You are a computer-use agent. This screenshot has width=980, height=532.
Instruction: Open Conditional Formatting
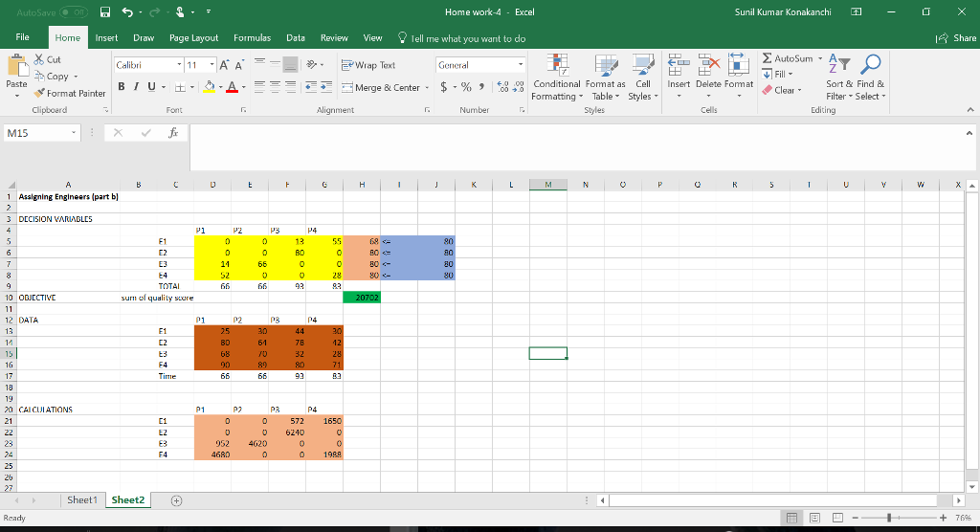pyautogui.click(x=557, y=77)
